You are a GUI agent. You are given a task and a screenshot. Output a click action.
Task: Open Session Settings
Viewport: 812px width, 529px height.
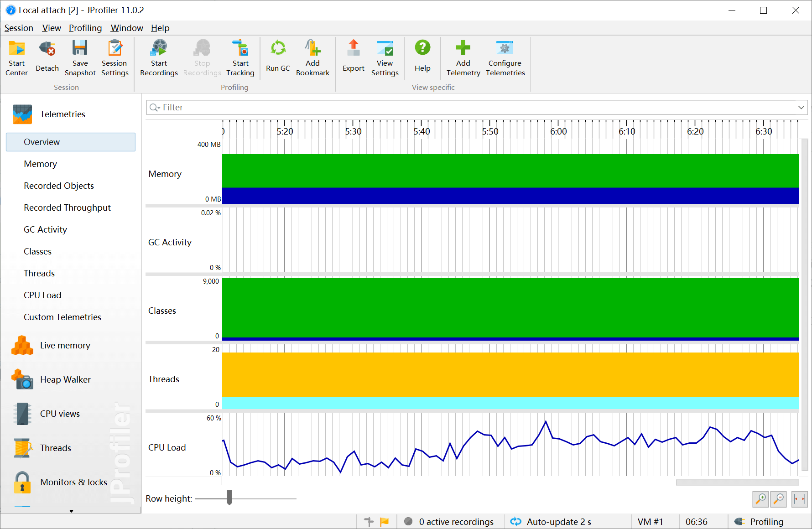click(x=115, y=58)
